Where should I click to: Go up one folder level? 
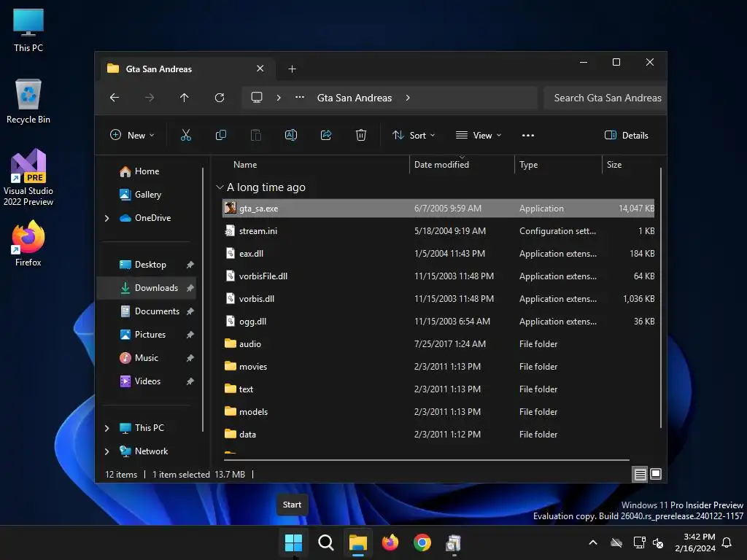pyautogui.click(x=185, y=98)
